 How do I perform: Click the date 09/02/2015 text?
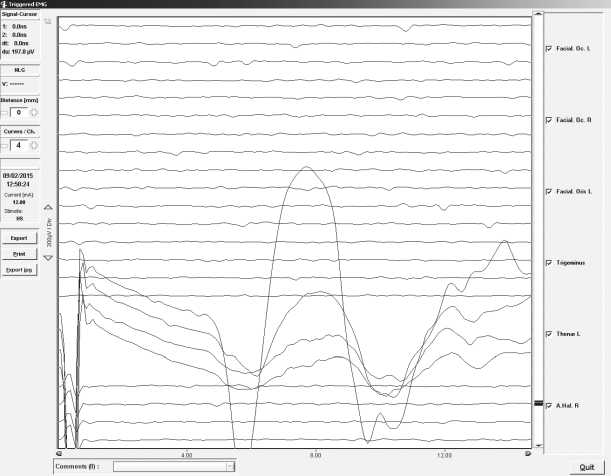point(18,176)
